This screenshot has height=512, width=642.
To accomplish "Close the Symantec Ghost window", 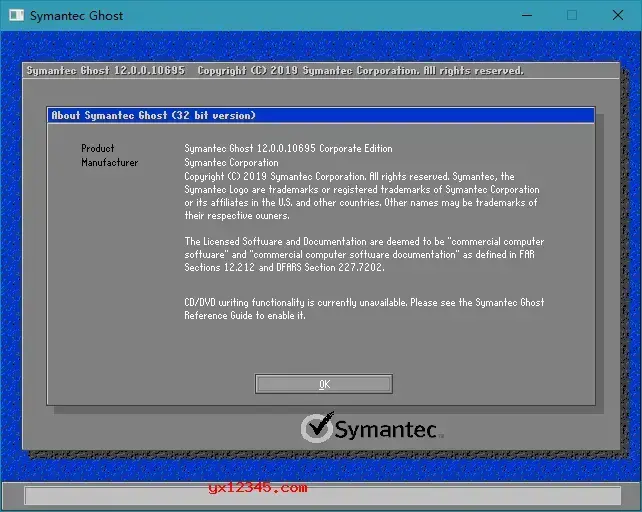I will [x=617, y=16].
